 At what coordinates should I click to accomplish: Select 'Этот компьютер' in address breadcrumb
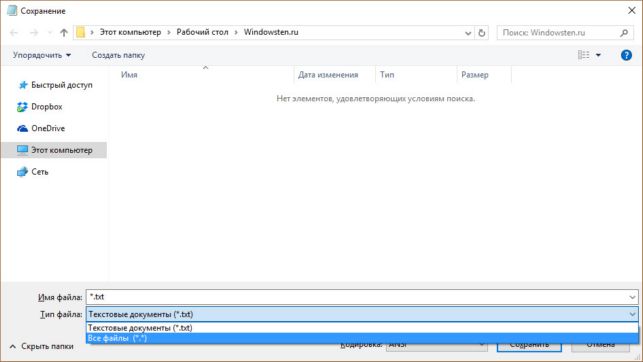pyautogui.click(x=130, y=32)
